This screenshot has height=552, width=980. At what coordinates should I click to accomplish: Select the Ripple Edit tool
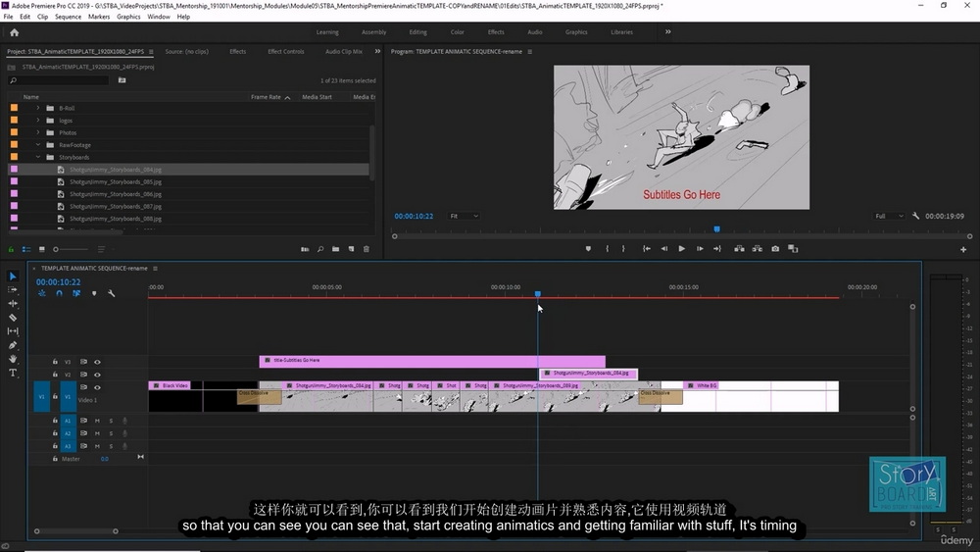[x=13, y=303]
